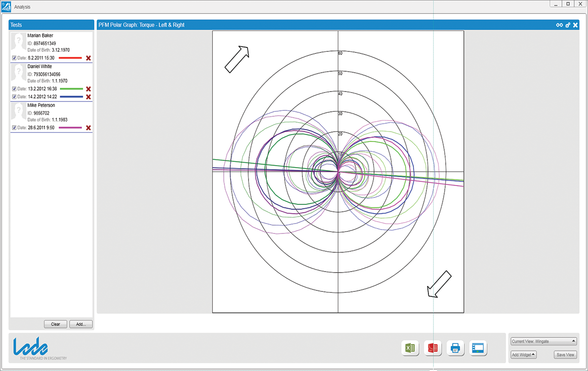The height and width of the screenshot is (371, 588).
Task: Open polar graph widget settings gears
Action: pos(568,25)
